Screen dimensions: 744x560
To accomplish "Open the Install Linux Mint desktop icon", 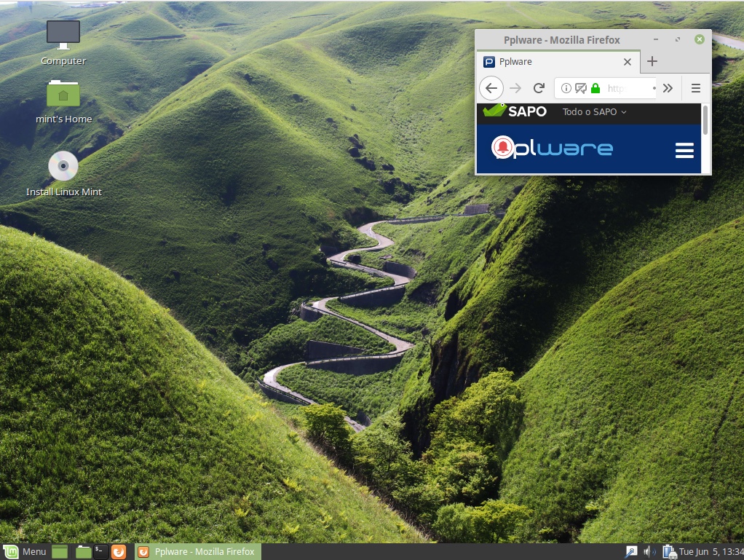I will pos(63,165).
